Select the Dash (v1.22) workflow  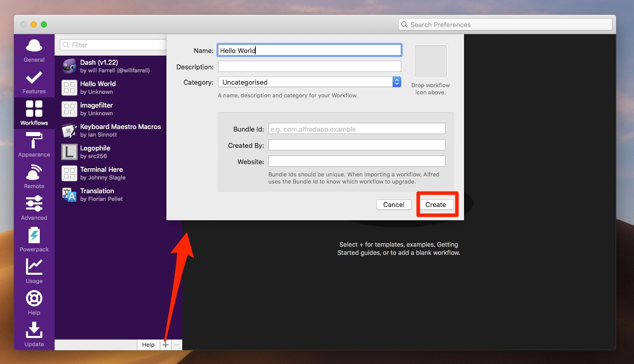pos(111,66)
